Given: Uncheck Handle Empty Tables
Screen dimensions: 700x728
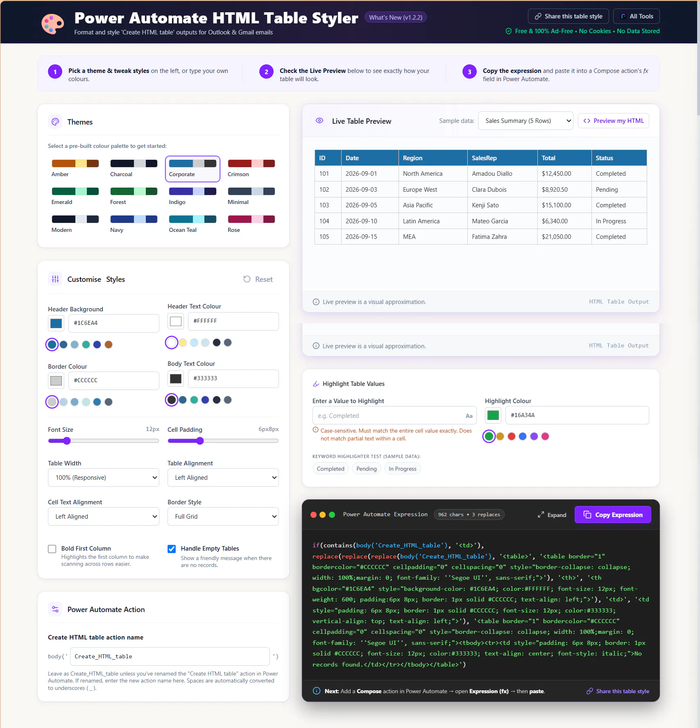Looking at the screenshot, I should [172, 549].
